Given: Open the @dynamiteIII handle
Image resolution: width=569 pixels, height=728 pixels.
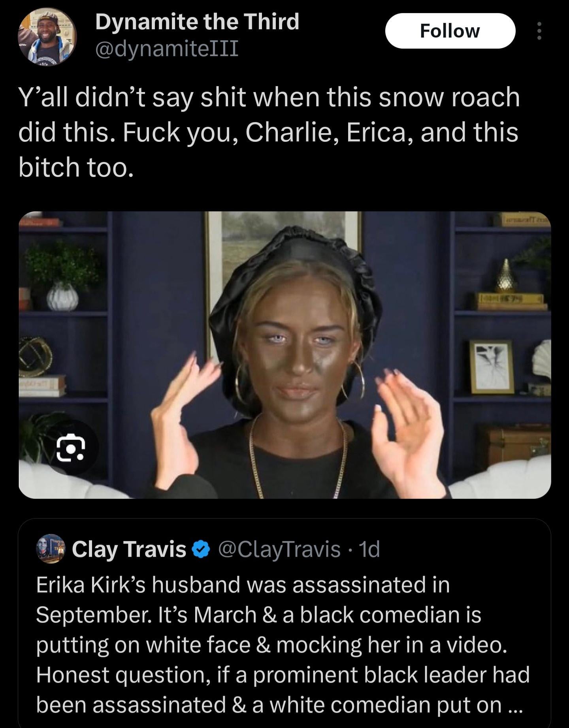Looking at the screenshot, I should [167, 49].
